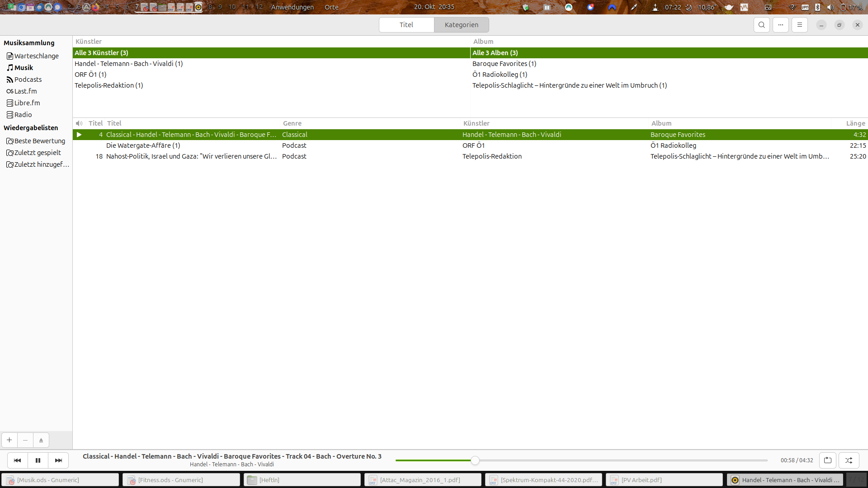Sort track list by Länge column

(855, 123)
